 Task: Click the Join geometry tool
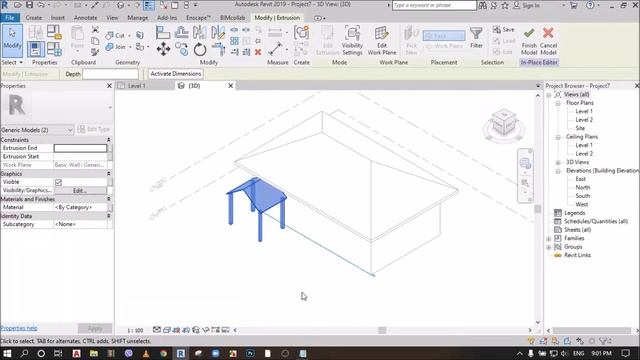[115, 47]
